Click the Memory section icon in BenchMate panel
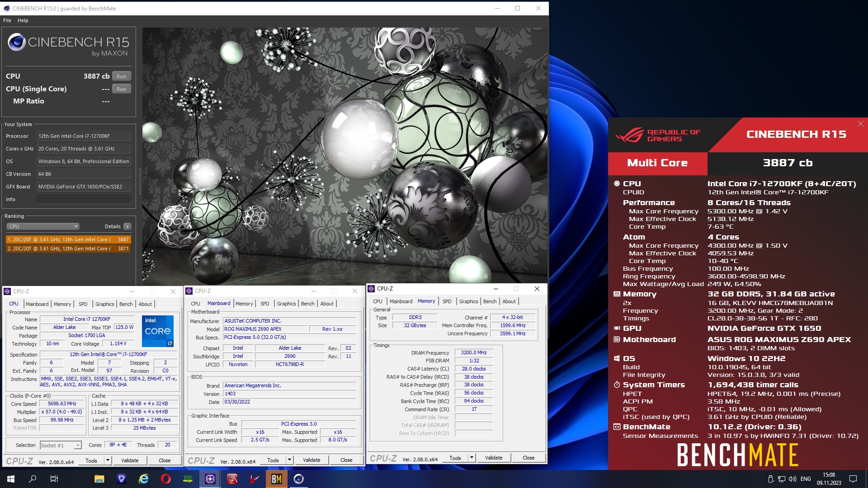 [617, 294]
